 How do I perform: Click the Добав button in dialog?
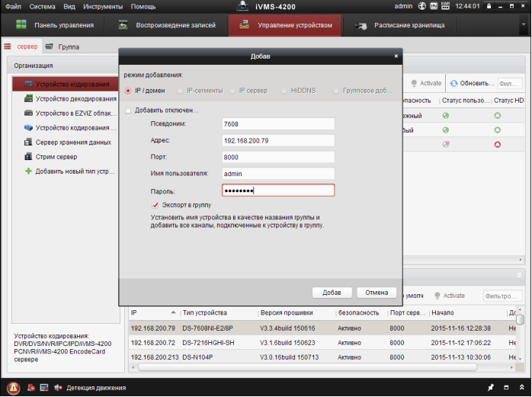click(x=332, y=293)
